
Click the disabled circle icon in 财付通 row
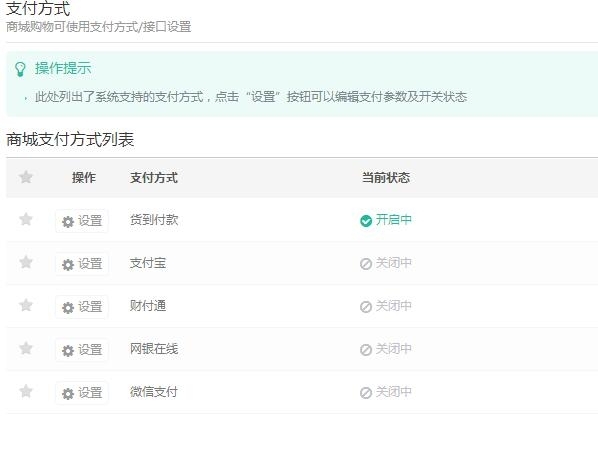click(366, 307)
